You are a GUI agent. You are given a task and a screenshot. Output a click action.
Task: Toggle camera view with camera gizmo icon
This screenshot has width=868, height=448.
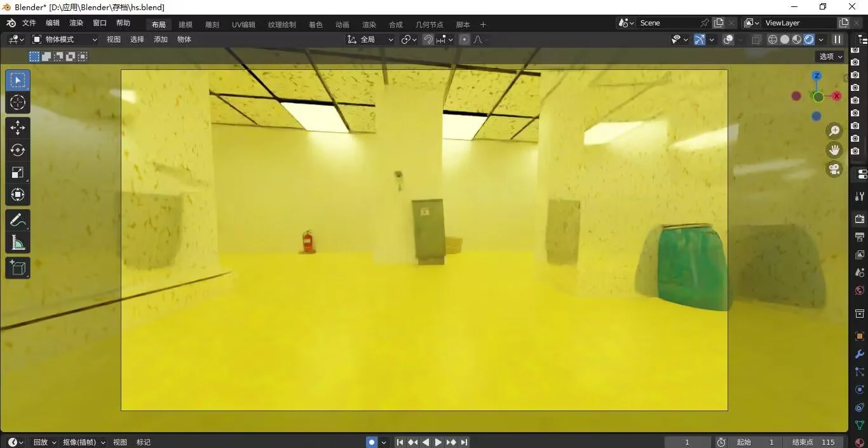point(834,169)
